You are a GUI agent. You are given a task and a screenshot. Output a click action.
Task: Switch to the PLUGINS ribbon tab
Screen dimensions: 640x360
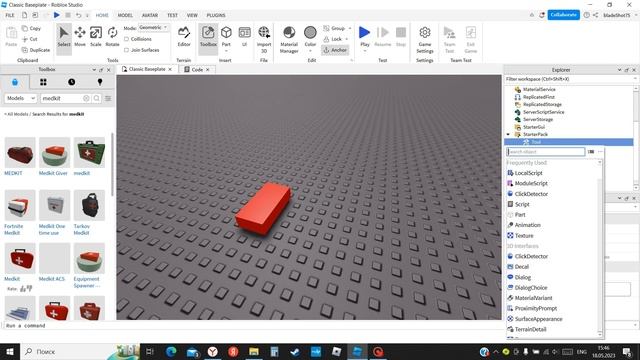point(216,15)
